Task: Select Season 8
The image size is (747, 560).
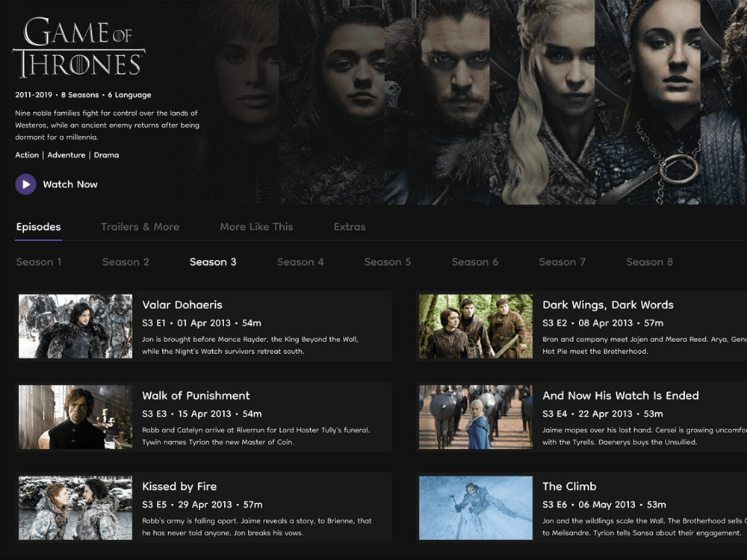Action: point(648,261)
